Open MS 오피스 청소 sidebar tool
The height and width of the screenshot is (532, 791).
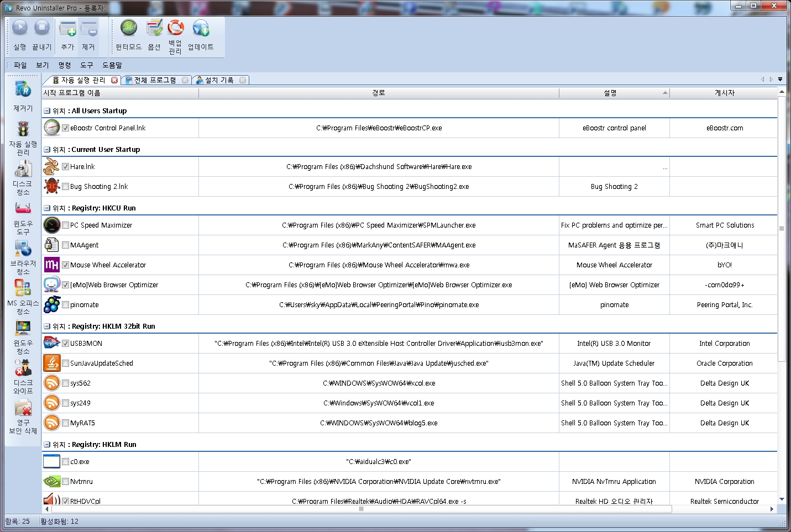pyautogui.click(x=23, y=297)
